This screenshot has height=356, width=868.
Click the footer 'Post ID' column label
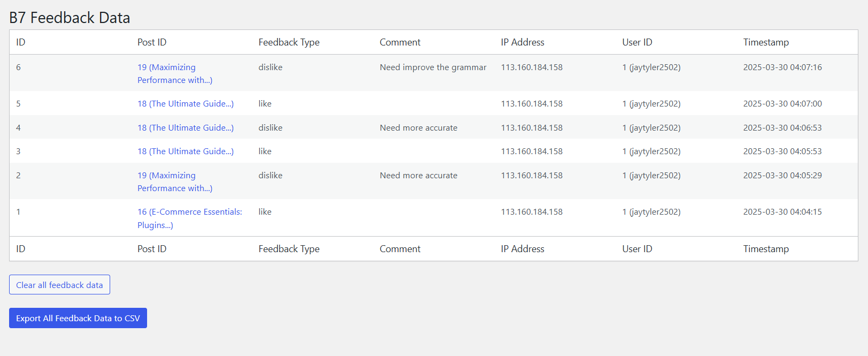click(x=152, y=249)
